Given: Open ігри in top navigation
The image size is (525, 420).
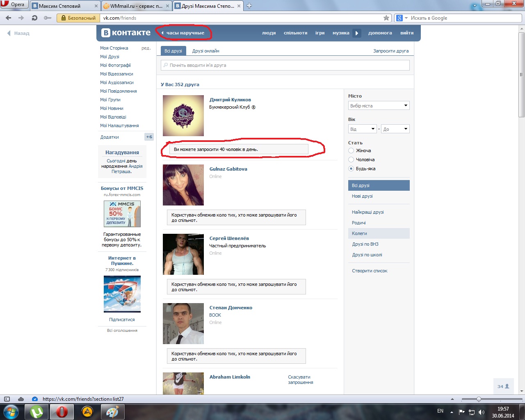Looking at the screenshot, I should point(320,33).
